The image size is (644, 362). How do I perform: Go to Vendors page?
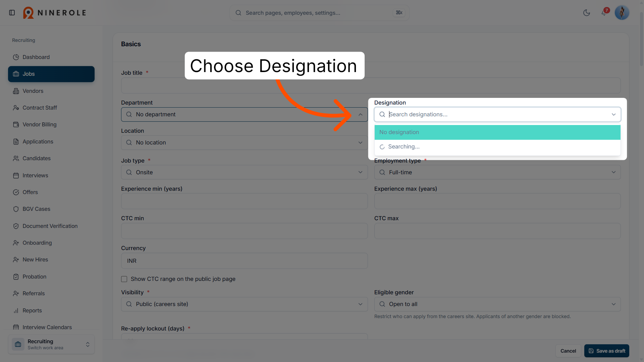(51, 91)
